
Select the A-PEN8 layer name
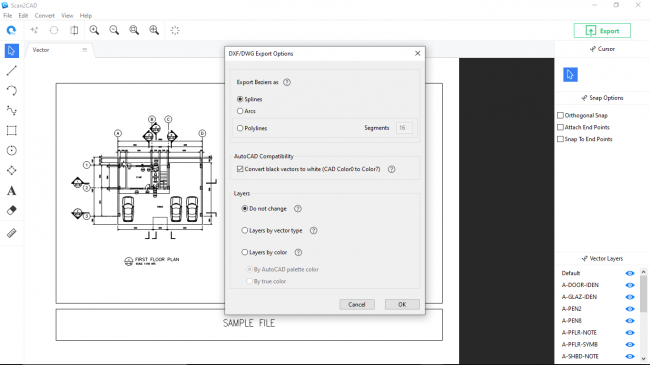coord(572,321)
